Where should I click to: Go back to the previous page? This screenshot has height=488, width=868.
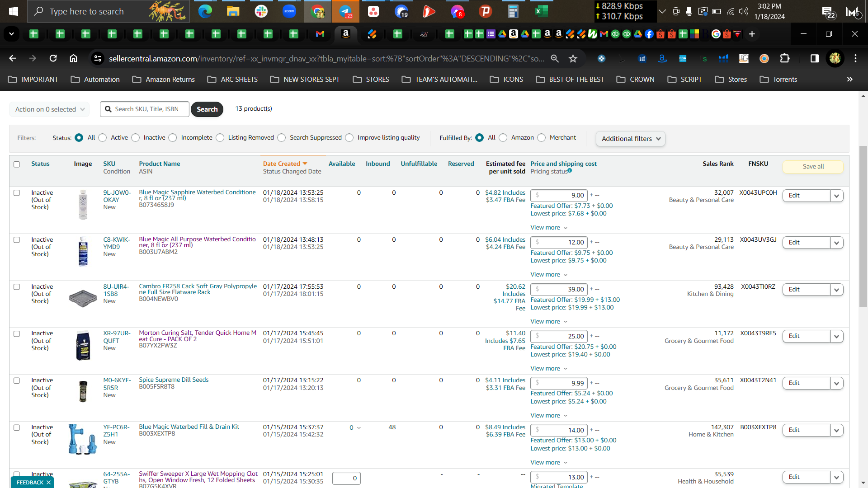click(x=13, y=58)
